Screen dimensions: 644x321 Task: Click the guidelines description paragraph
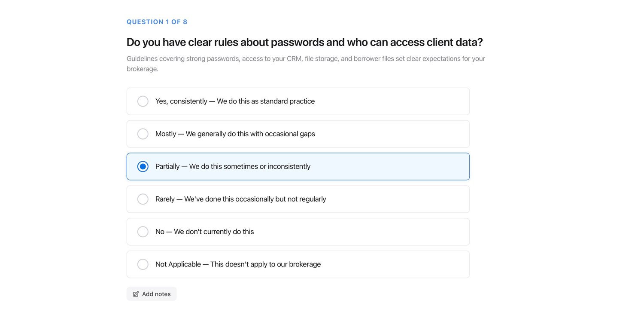306,64
